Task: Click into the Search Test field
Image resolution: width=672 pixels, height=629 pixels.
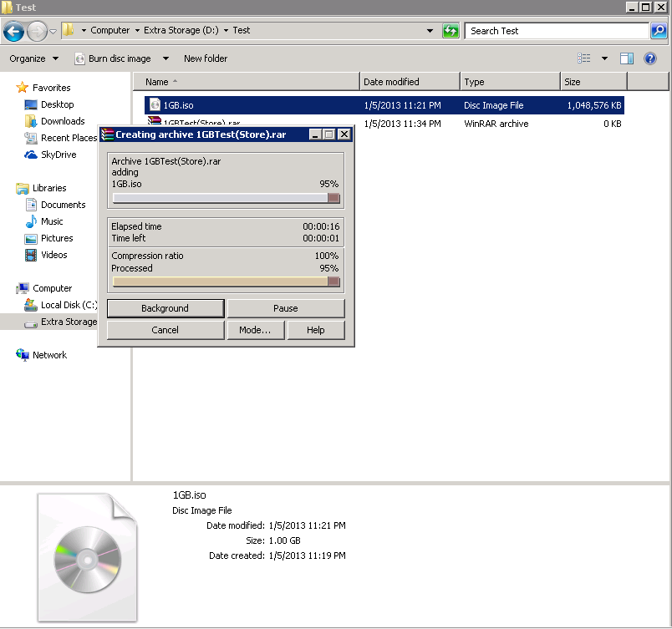Action: click(557, 31)
